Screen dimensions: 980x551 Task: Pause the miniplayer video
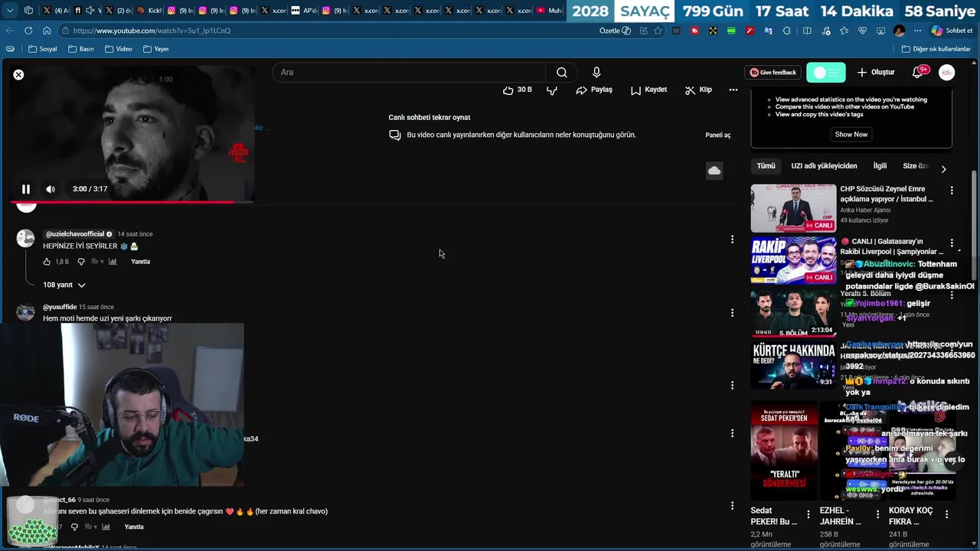(26, 189)
